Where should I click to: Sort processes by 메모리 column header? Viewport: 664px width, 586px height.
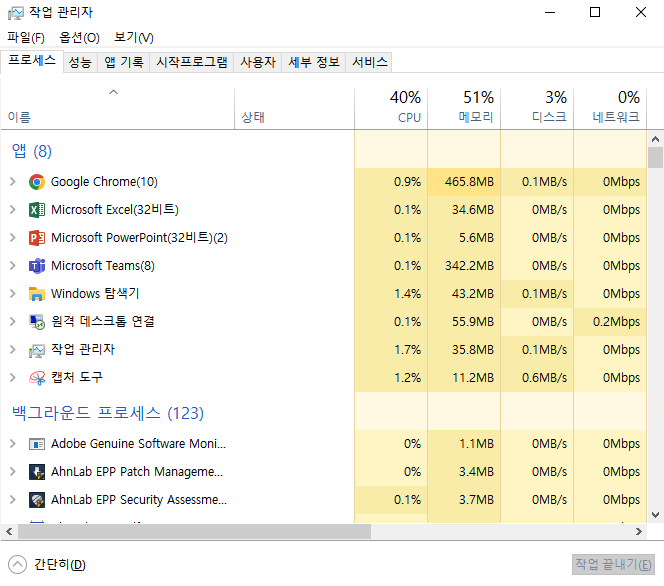pos(464,108)
